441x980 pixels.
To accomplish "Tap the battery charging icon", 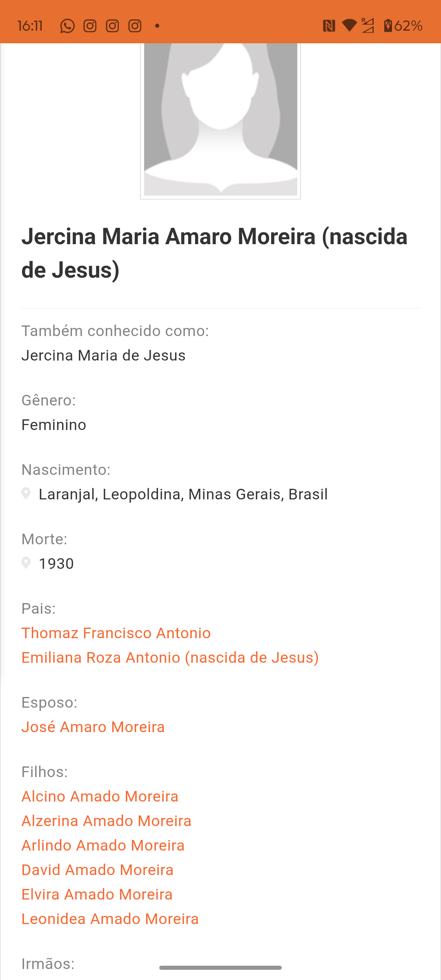I will pos(388,26).
